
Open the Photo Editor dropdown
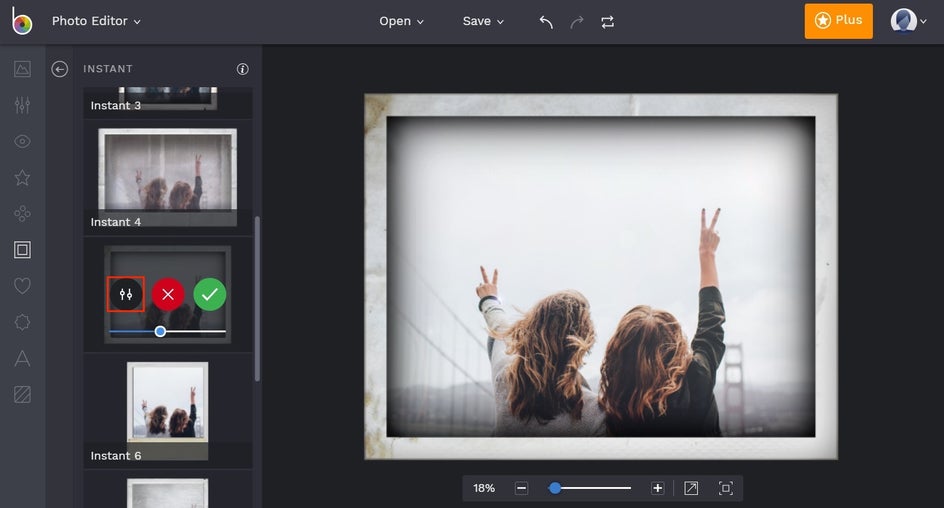point(96,21)
